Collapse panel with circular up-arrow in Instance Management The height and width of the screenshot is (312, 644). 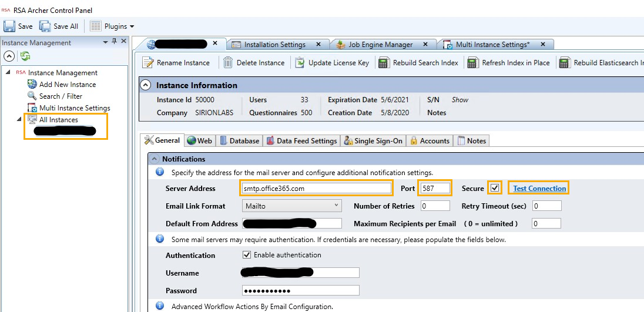tap(9, 56)
